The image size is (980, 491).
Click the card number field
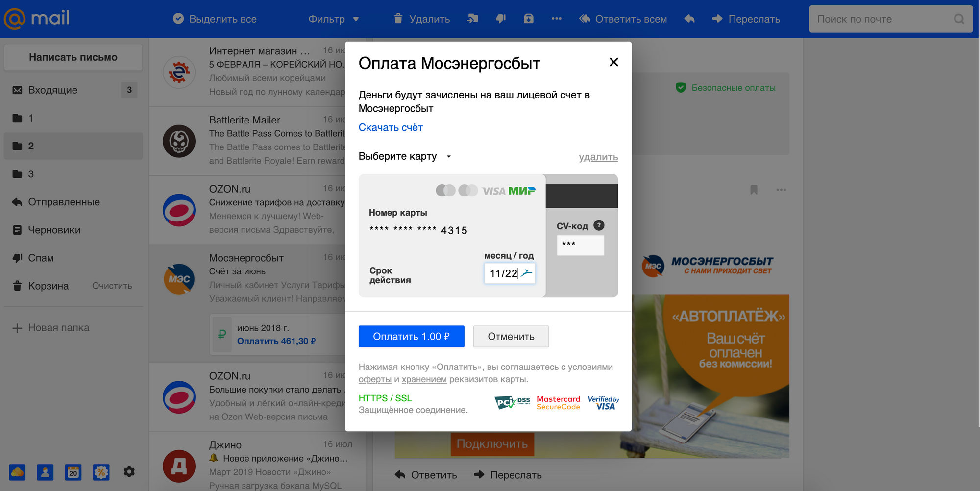pyautogui.click(x=418, y=230)
